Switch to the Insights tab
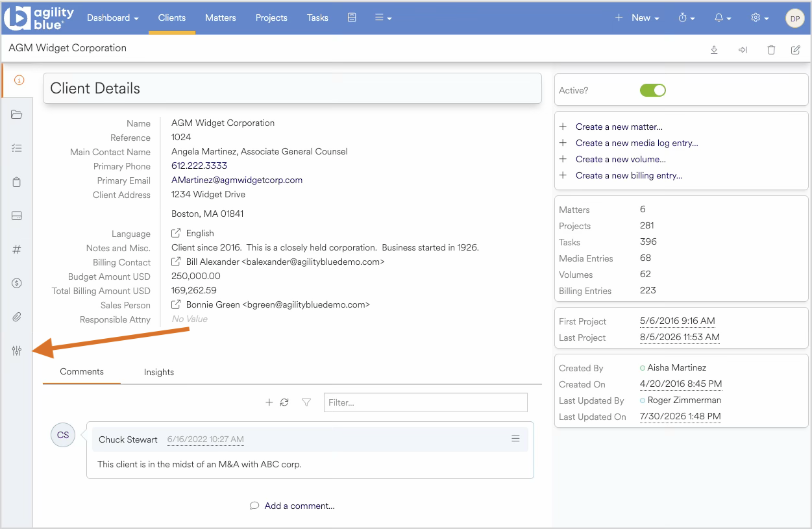The height and width of the screenshot is (529, 812). coord(159,373)
